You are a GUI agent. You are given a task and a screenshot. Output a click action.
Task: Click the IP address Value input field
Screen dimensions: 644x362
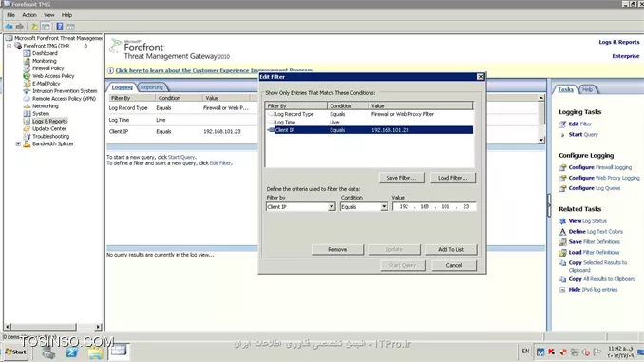point(434,207)
